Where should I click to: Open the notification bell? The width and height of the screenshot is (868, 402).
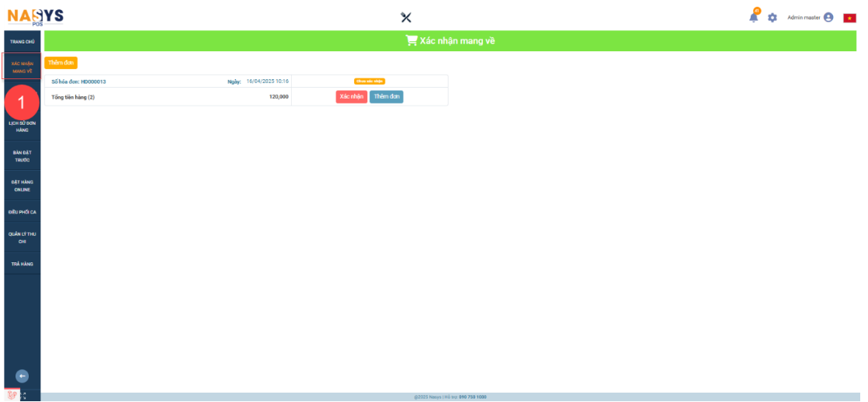(x=754, y=18)
